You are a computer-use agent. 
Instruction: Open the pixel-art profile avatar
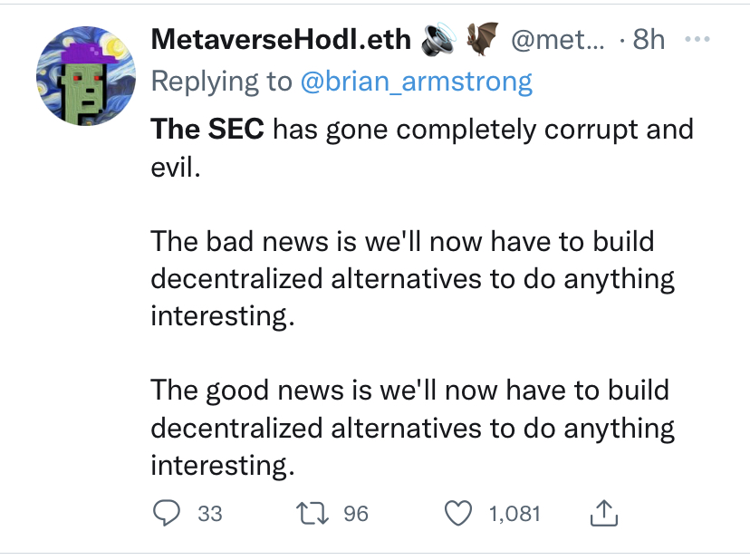point(78,80)
